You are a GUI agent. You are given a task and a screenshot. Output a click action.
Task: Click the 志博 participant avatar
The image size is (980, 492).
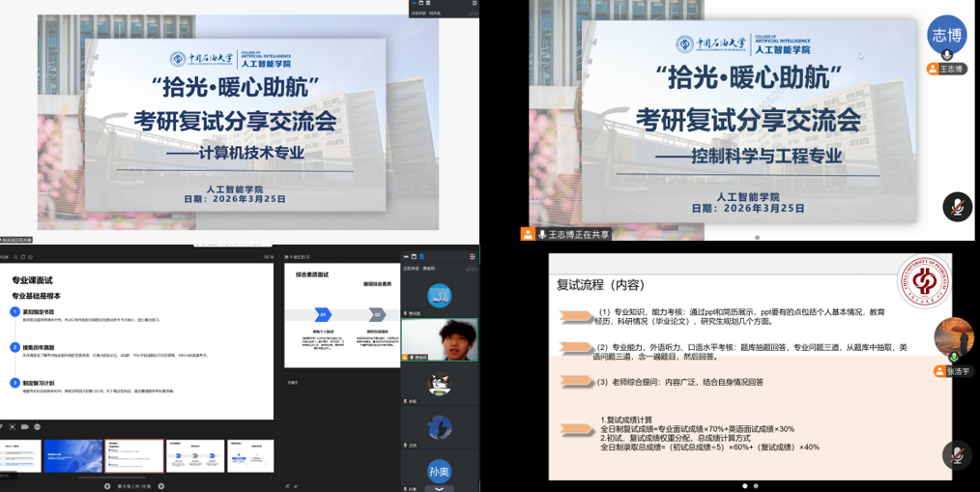946,36
